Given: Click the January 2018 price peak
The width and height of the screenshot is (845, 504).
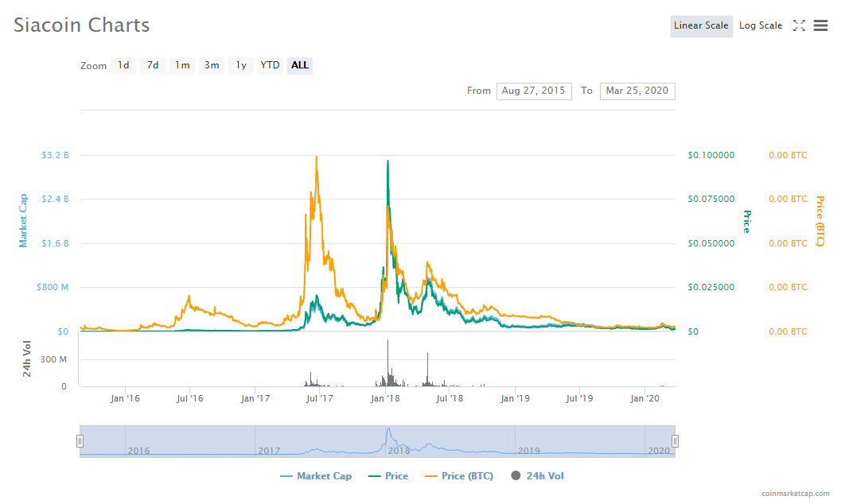Looking at the screenshot, I should point(387,161).
